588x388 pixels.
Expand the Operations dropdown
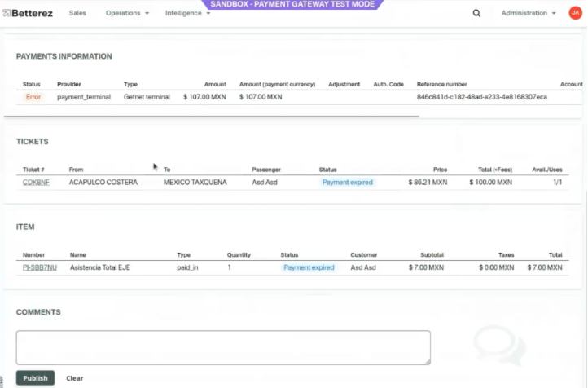[x=127, y=13]
